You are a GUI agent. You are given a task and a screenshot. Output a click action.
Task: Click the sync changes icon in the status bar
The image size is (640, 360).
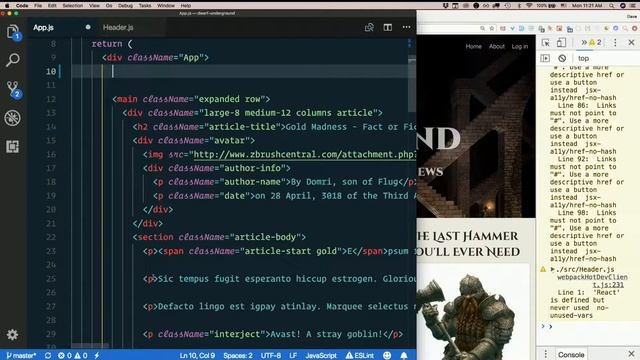click(x=48, y=356)
